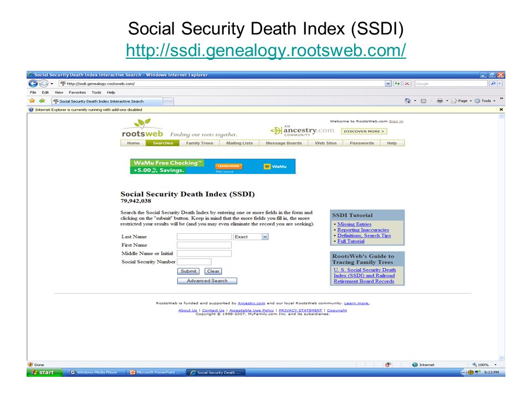
Task: Open the Full Tutorial link
Action: [351, 241]
